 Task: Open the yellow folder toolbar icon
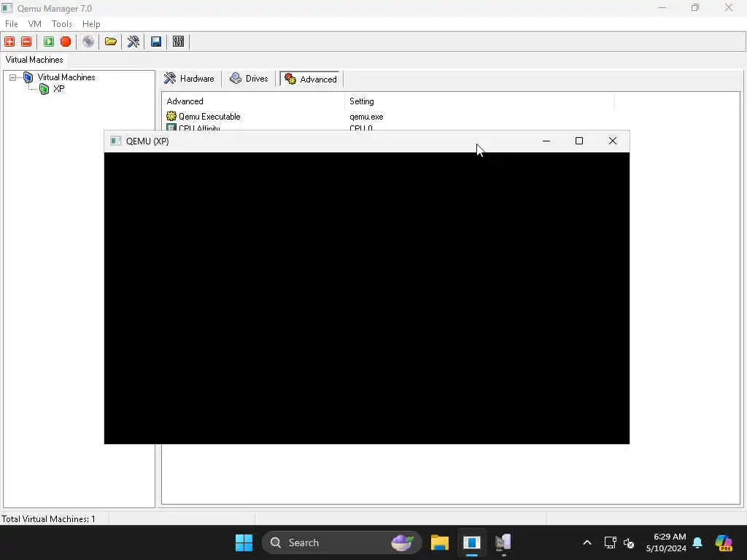[x=111, y=42]
